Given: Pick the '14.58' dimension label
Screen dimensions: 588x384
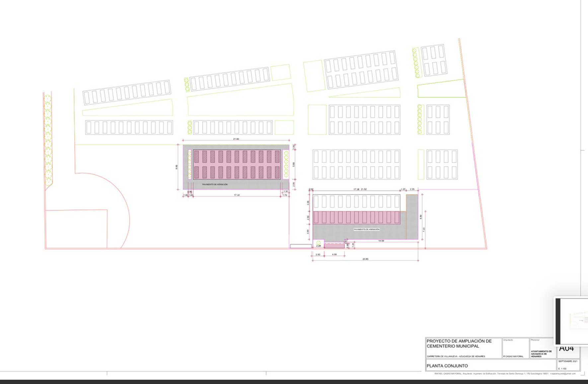Looking at the screenshot, I should [381, 241].
